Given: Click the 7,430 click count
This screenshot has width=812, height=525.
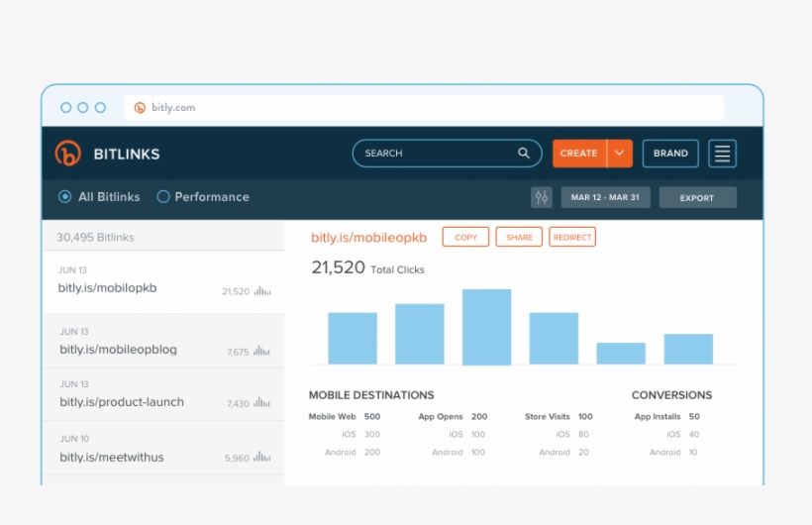Looking at the screenshot, I should point(238,403).
